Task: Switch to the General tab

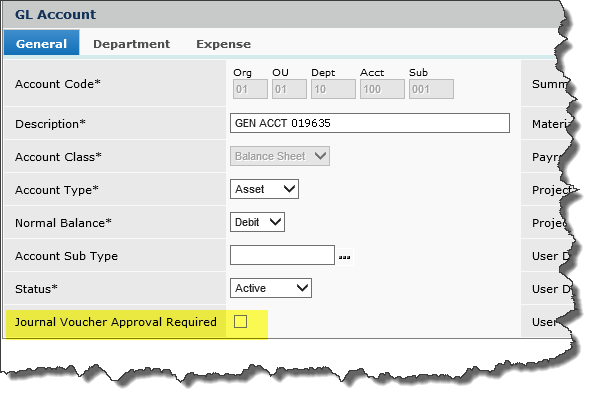Action: point(41,44)
